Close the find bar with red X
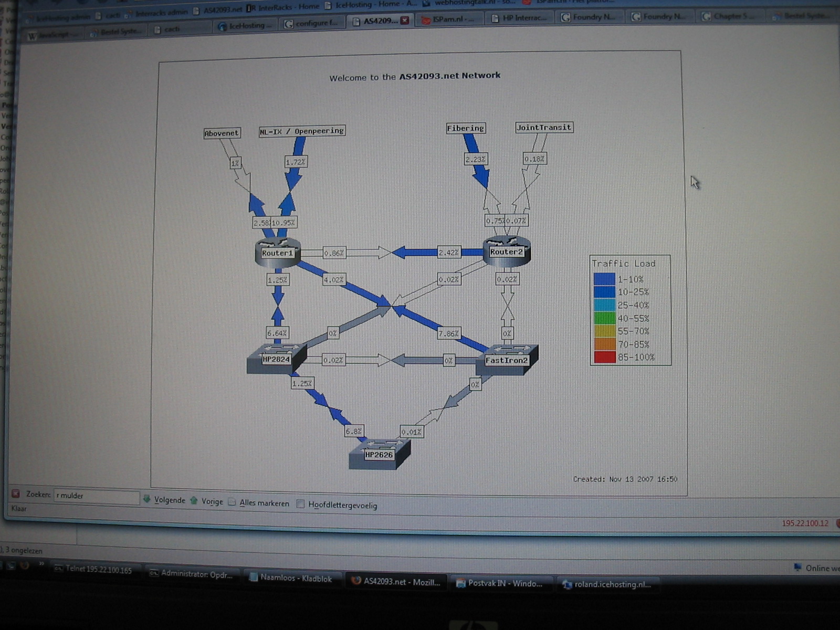 (x=16, y=493)
